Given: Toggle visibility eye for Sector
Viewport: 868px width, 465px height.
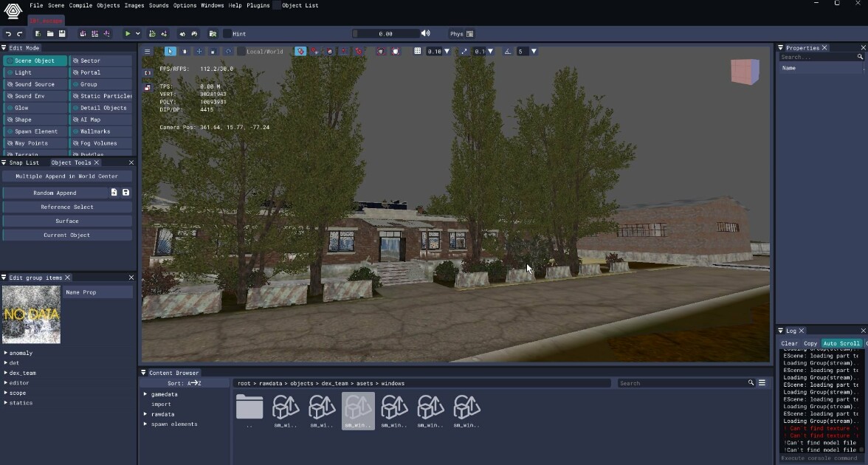Looking at the screenshot, I should tap(75, 61).
